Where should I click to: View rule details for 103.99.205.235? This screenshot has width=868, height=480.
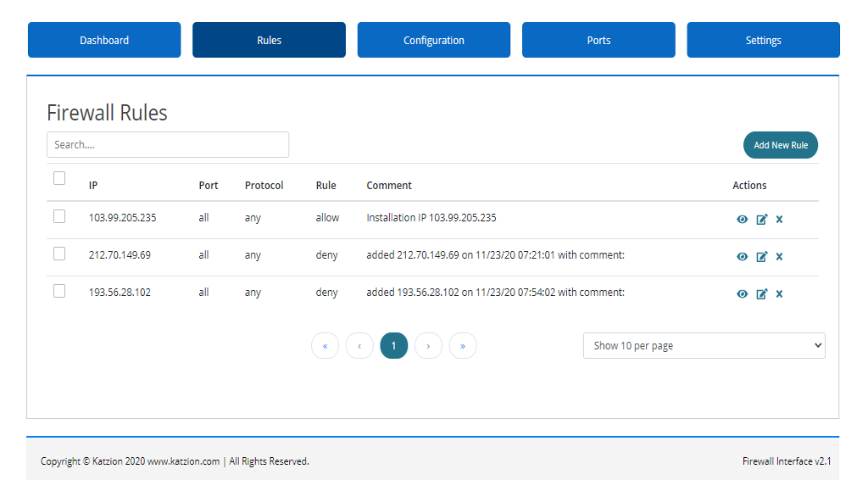pos(742,220)
